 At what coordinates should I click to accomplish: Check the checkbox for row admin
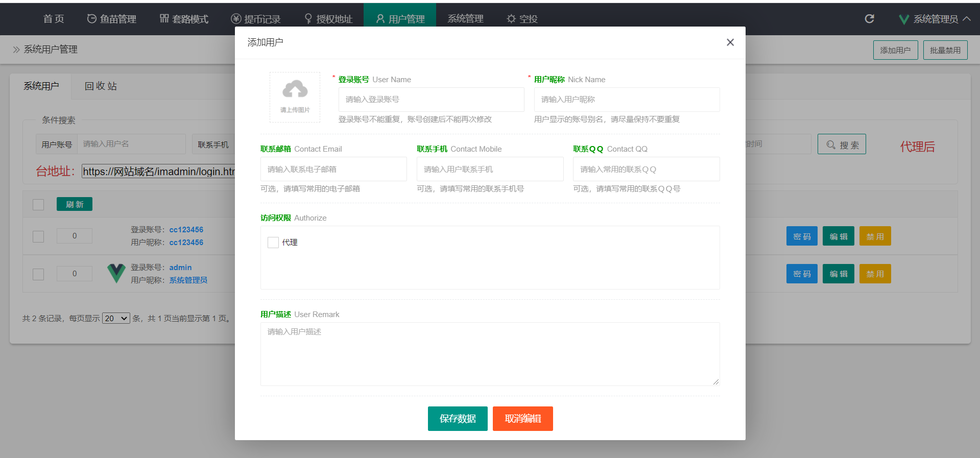tap(38, 274)
